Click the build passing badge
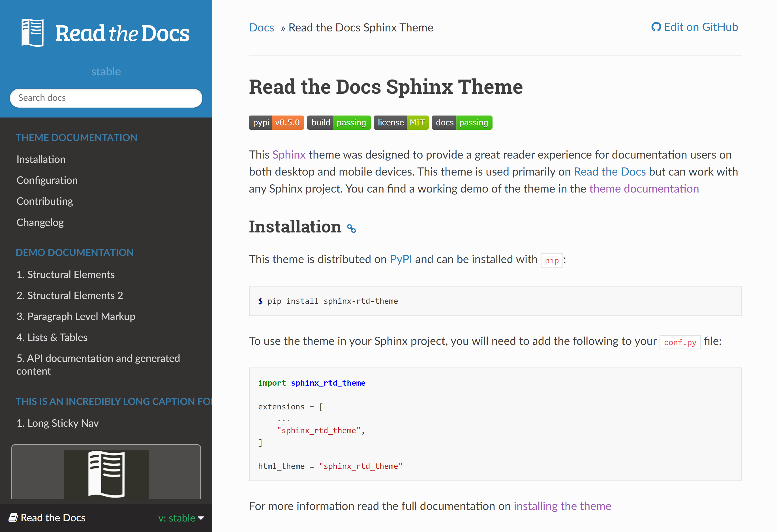 click(x=338, y=123)
